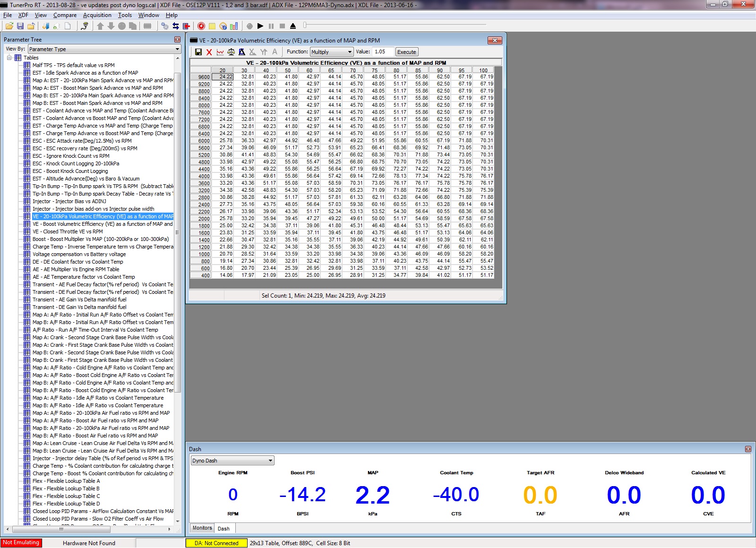Click the 20 kPa column header

coord(223,70)
